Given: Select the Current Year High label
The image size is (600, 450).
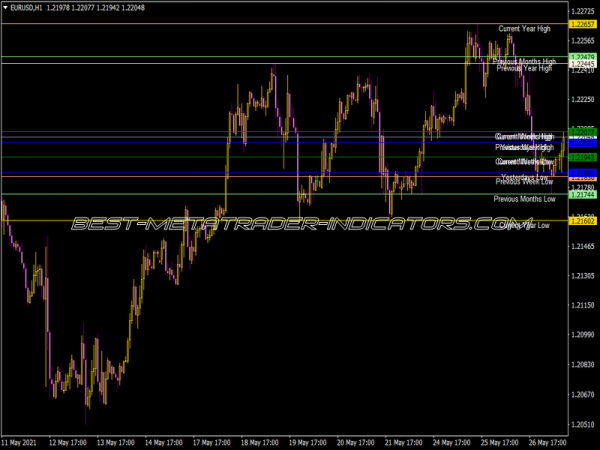Looking at the screenshot, I should (x=524, y=29).
